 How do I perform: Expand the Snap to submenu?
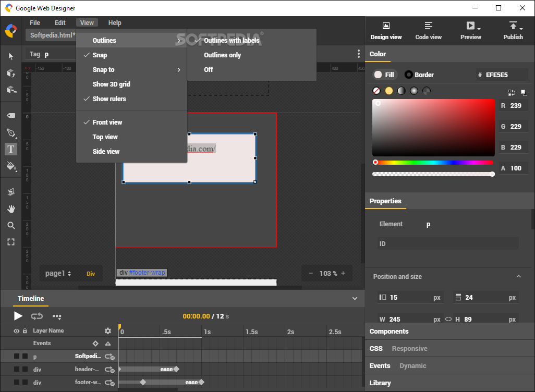(131, 70)
